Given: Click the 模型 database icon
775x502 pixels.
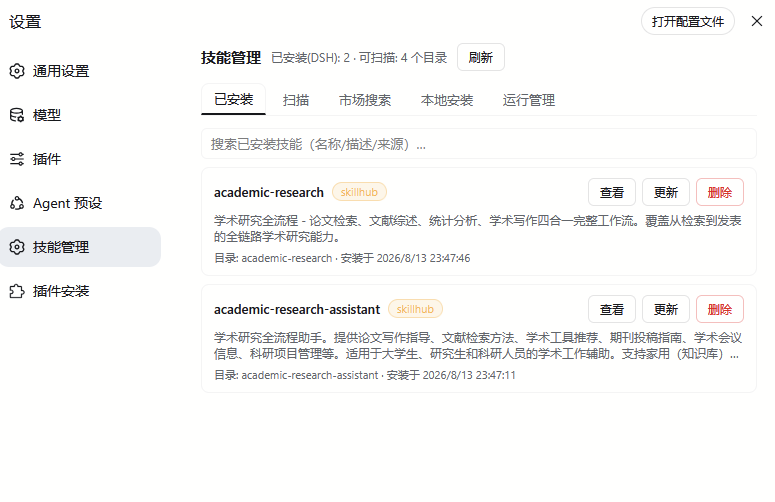Looking at the screenshot, I should click(x=17, y=115).
